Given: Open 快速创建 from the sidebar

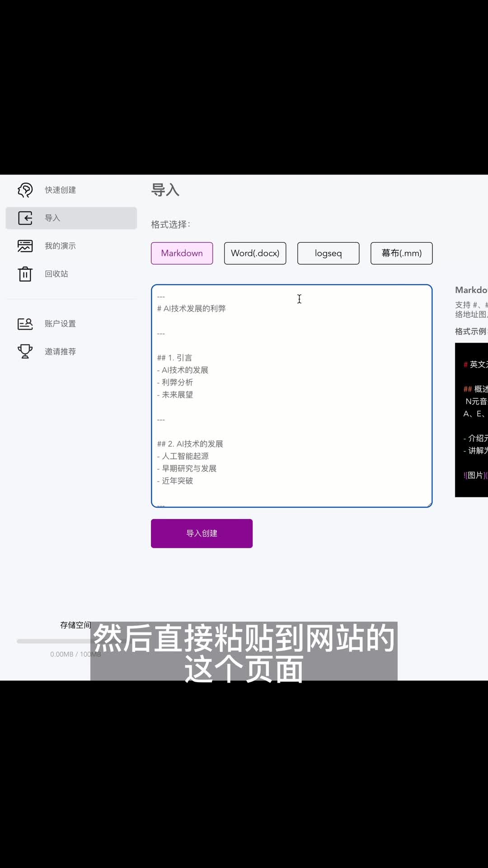Looking at the screenshot, I should 60,190.
